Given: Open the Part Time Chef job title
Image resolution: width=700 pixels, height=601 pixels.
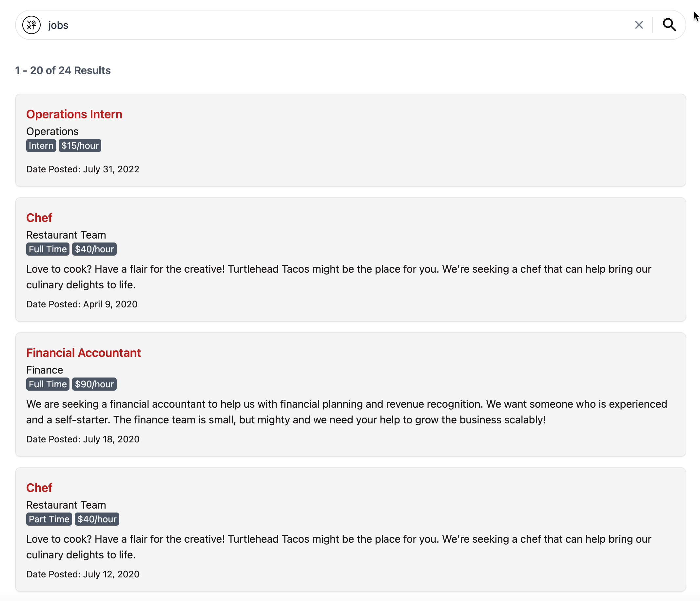Looking at the screenshot, I should (39, 488).
